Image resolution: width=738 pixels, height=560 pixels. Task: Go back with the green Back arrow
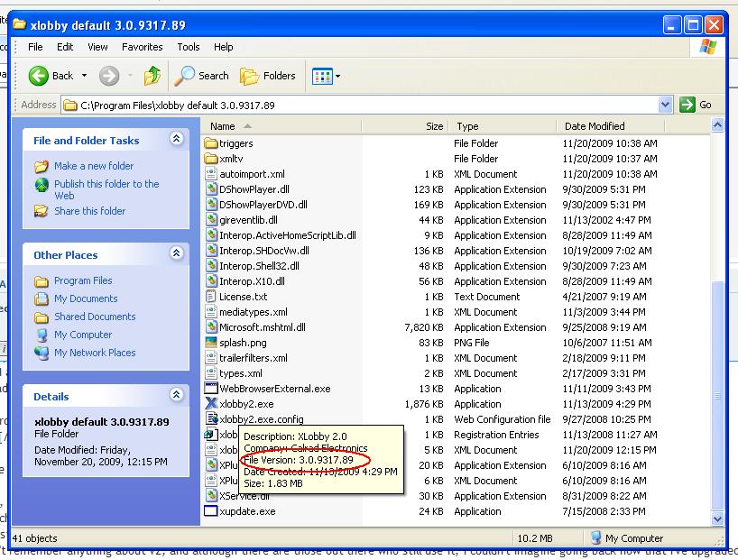[38, 76]
